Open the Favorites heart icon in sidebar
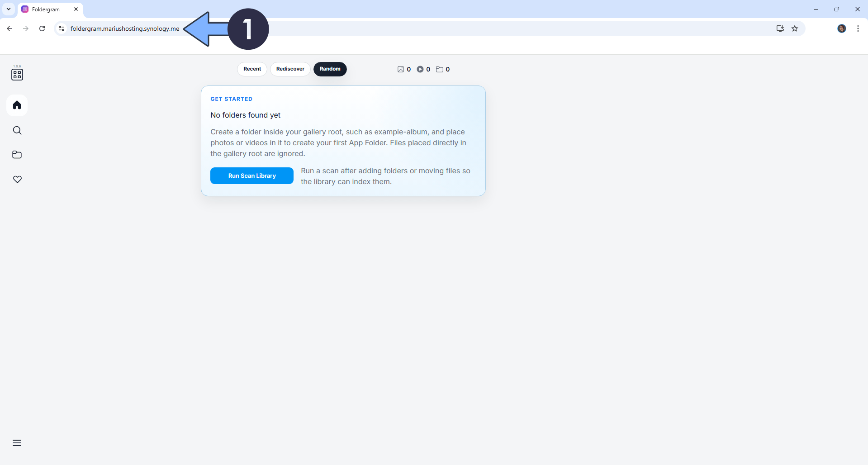868x465 pixels. point(17,179)
